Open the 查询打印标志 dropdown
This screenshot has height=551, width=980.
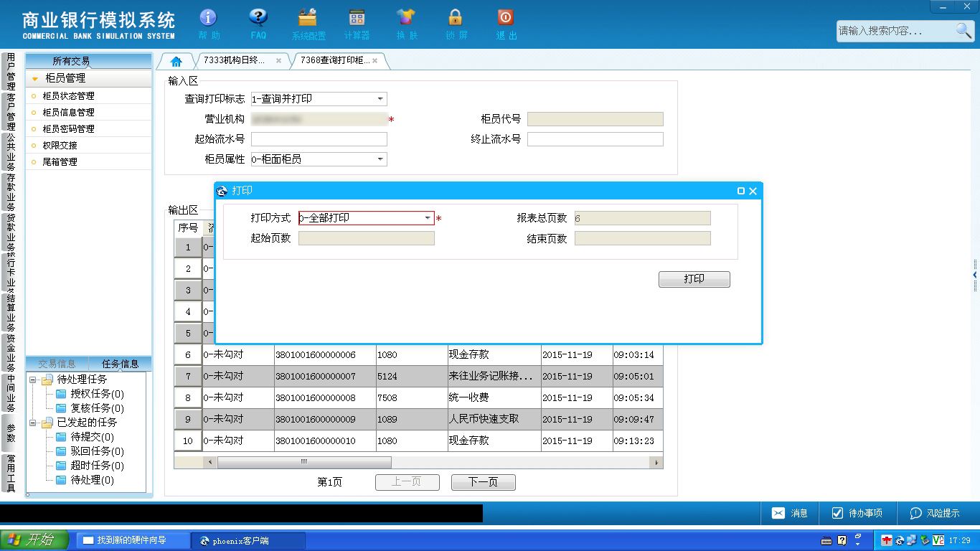pyautogui.click(x=380, y=99)
